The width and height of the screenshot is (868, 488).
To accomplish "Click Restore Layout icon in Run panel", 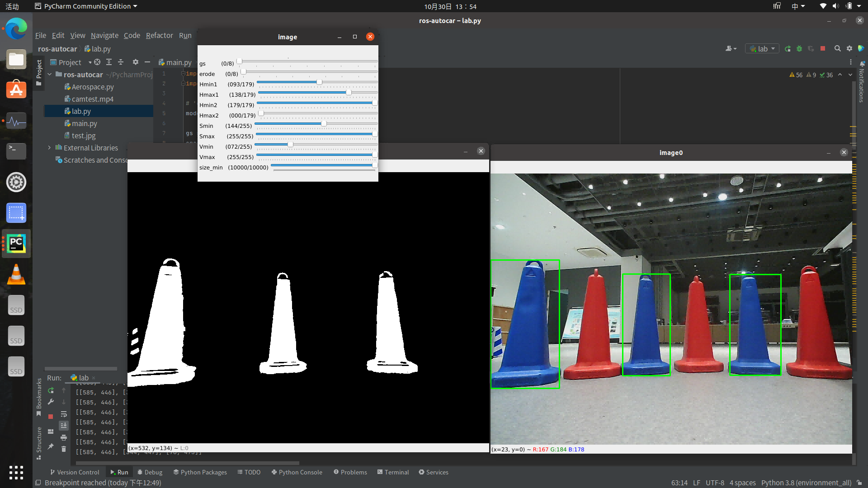I will point(51,432).
